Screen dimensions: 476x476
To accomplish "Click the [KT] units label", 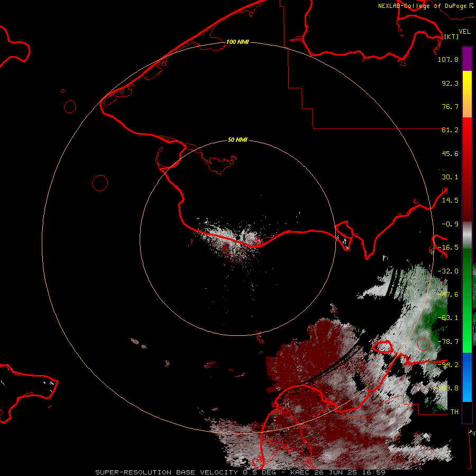I will (x=451, y=36).
